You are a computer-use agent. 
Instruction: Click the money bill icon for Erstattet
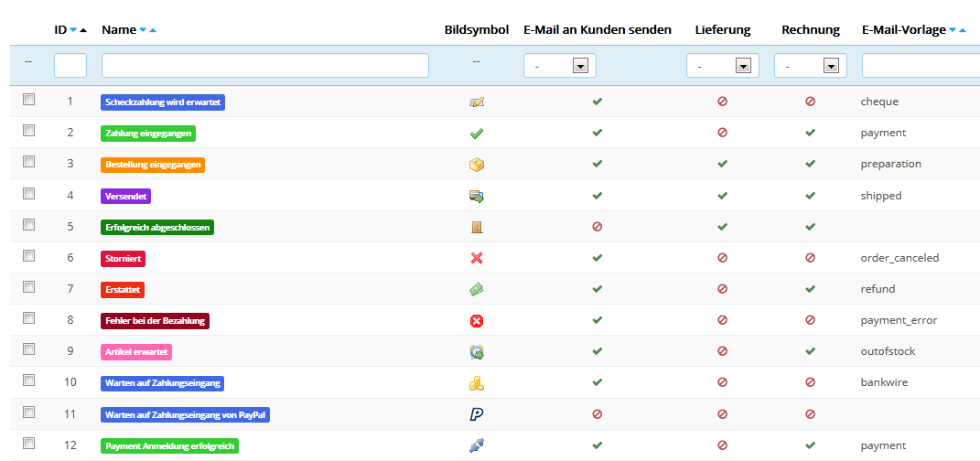tap(476, 289)
